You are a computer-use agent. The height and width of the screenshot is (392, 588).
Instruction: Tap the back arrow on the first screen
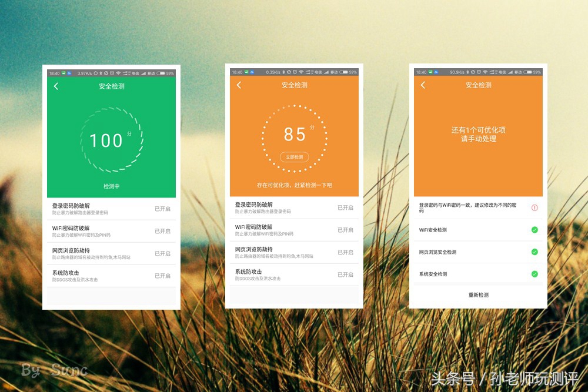[56, 86]
